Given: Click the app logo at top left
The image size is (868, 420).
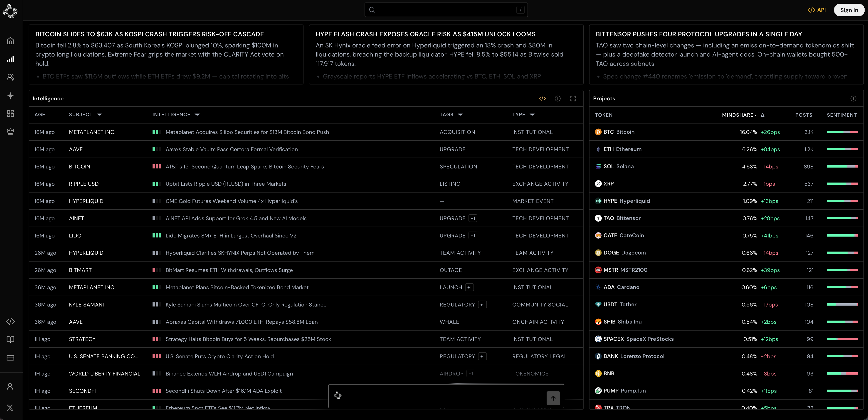Looking at the screenshot, I should click(x=10, y=11).
